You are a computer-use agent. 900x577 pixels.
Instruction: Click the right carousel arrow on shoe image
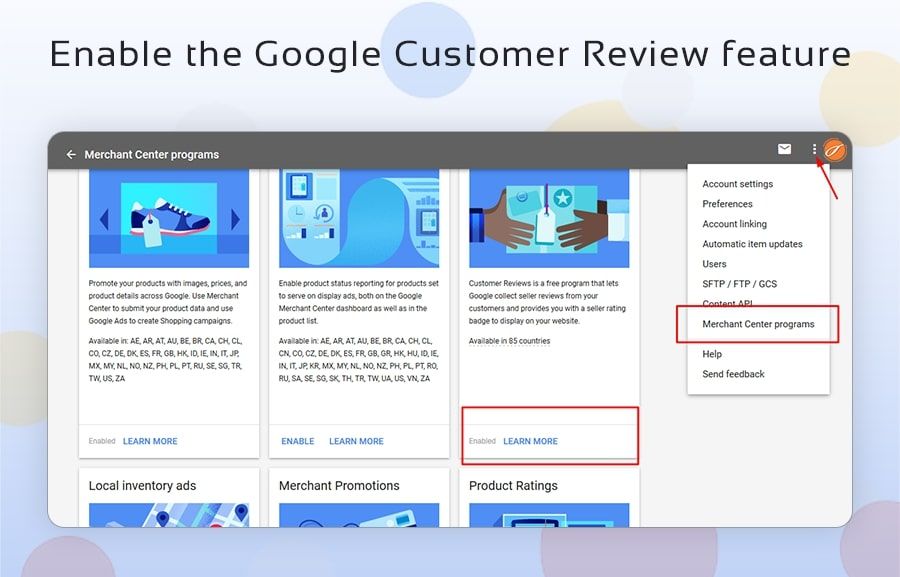236,220
